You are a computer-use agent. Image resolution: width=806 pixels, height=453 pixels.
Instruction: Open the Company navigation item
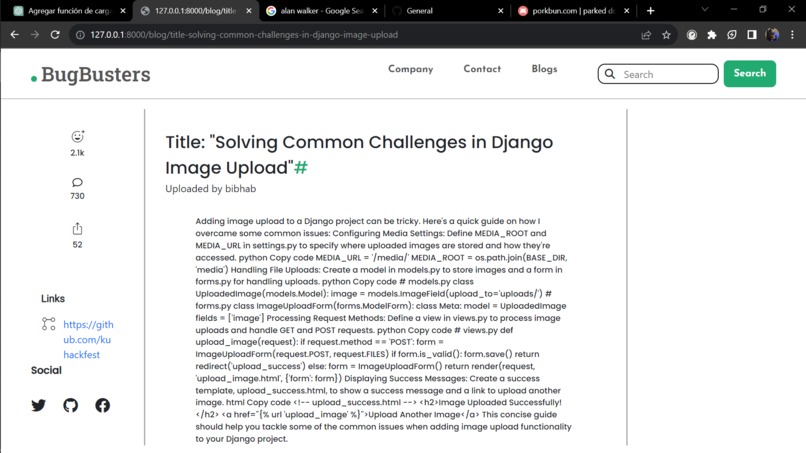[410, 69]
